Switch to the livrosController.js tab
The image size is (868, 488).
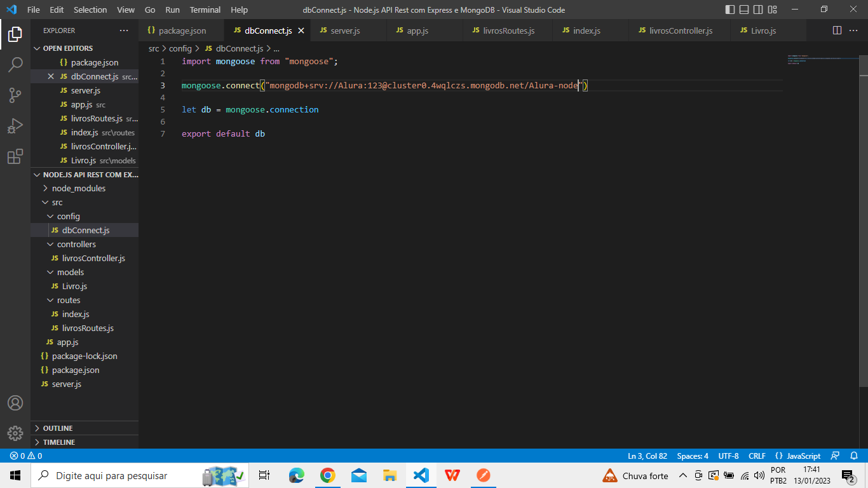click(x=680, y=30)
